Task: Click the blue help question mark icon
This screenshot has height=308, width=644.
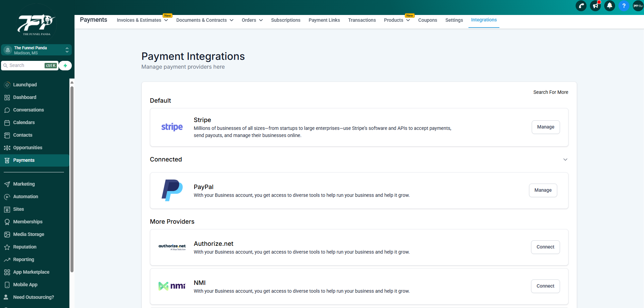Action: click(624, 6)
